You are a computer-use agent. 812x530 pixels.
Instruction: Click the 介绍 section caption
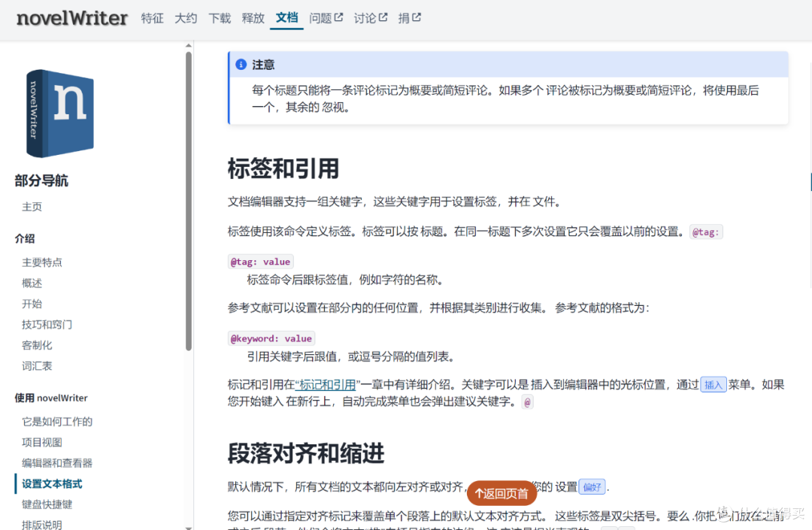click(25, 238)
